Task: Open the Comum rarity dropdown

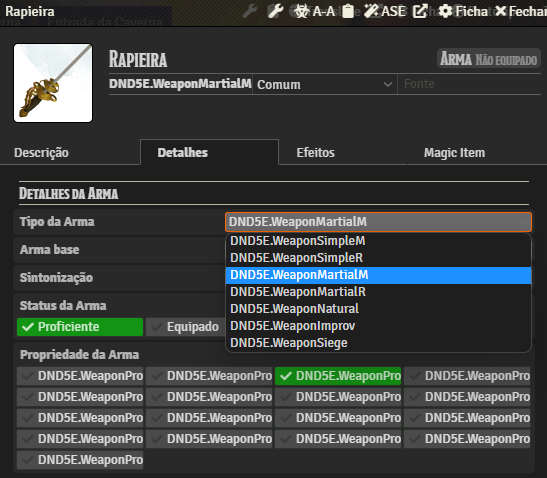Action: click(x=324, y=84)
